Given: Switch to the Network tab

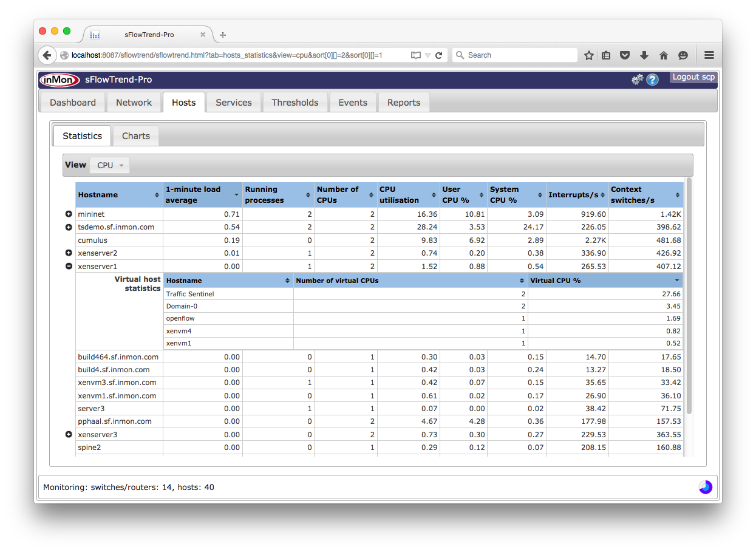Looking at the screenshot, I should coord(134,103).
